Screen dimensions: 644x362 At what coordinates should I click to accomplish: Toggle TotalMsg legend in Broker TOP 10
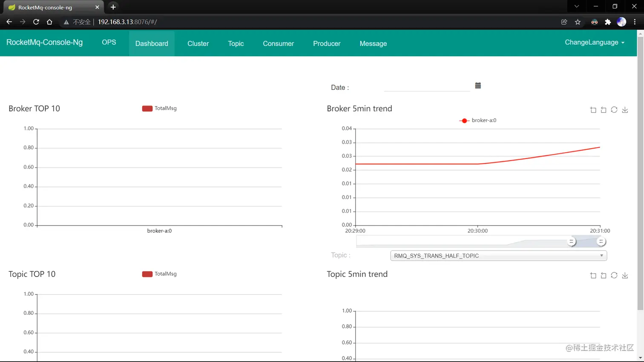click(x=159, y=108)
